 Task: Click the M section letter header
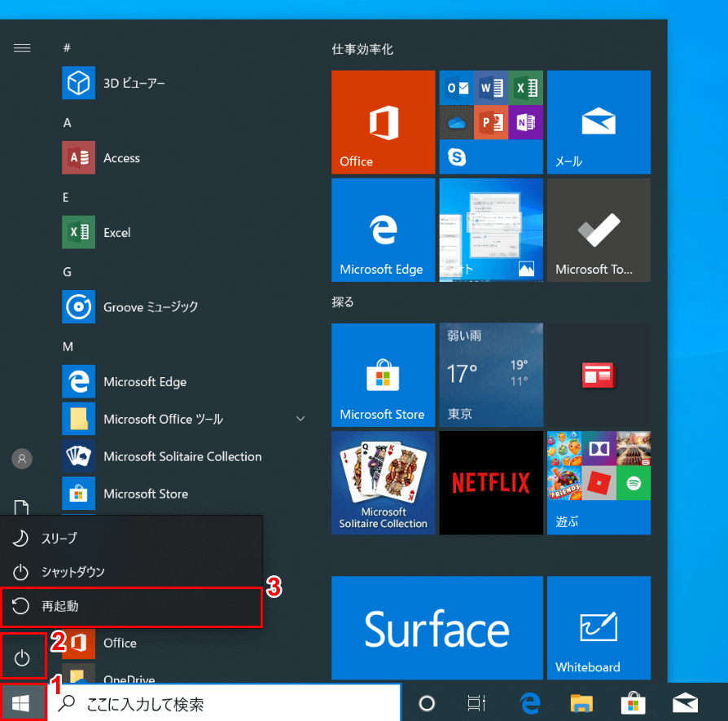(x=68, y=346)
